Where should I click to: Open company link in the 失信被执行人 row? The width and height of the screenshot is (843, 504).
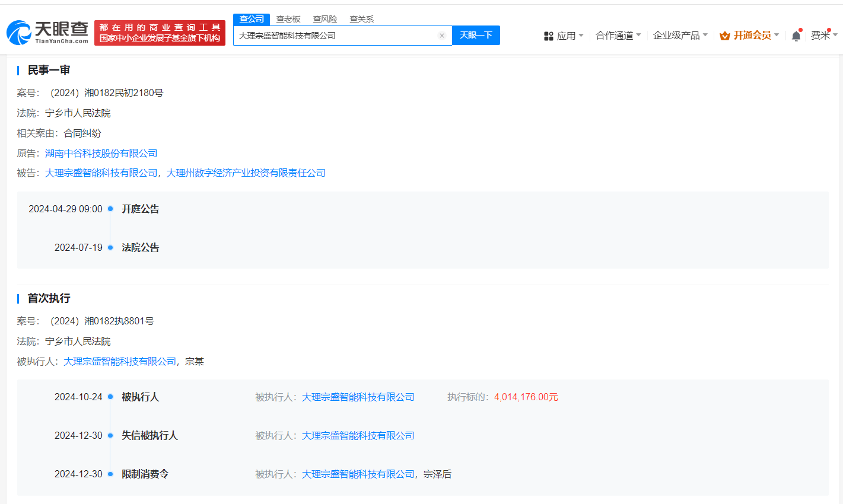tap(358, 435)
